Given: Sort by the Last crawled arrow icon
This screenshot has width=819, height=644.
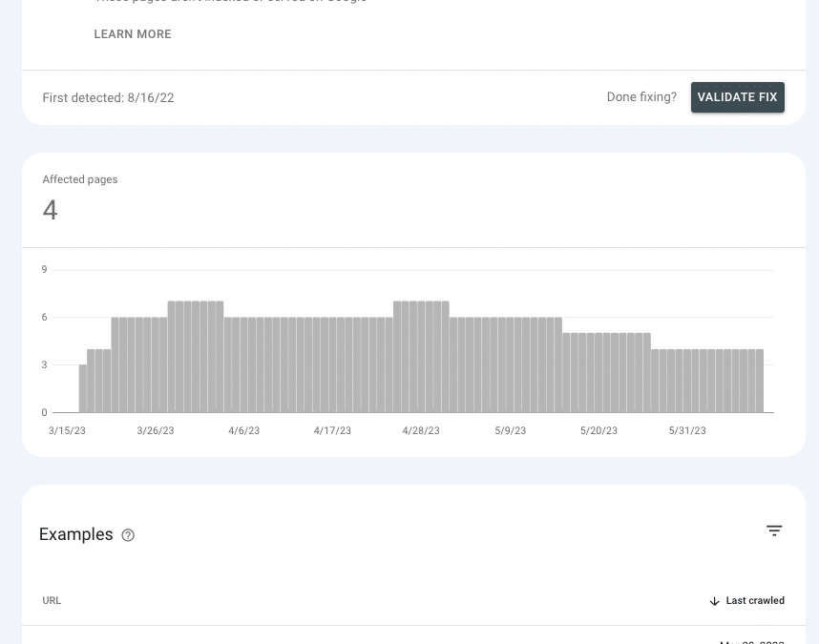Looking at the screenshot, I should pos(715,601).
